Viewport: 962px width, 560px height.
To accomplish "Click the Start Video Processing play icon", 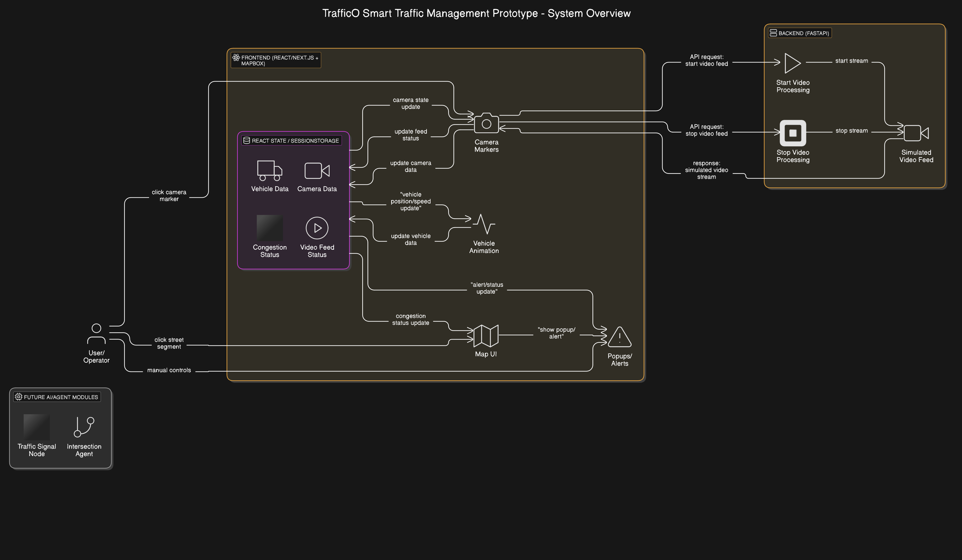I will coord(792,63).
